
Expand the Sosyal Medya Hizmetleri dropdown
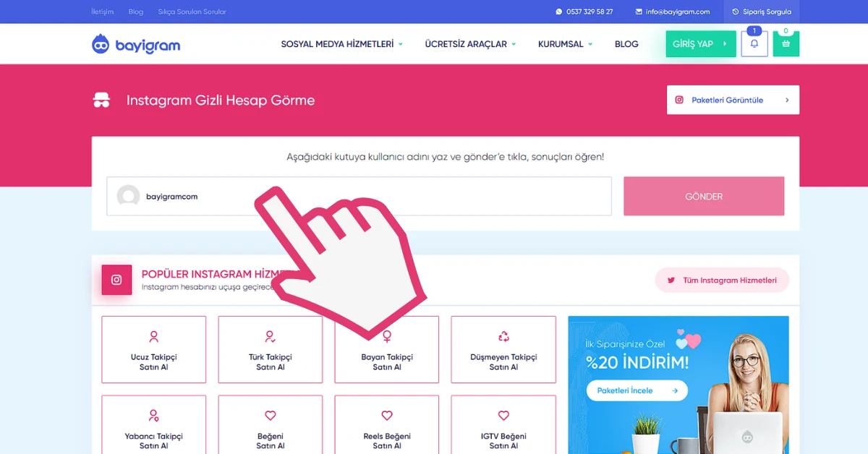[x=341, y=43]
